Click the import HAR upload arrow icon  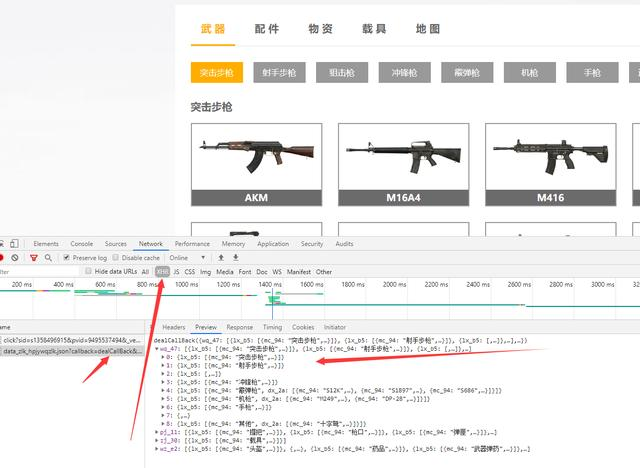(x=221, y=257)
